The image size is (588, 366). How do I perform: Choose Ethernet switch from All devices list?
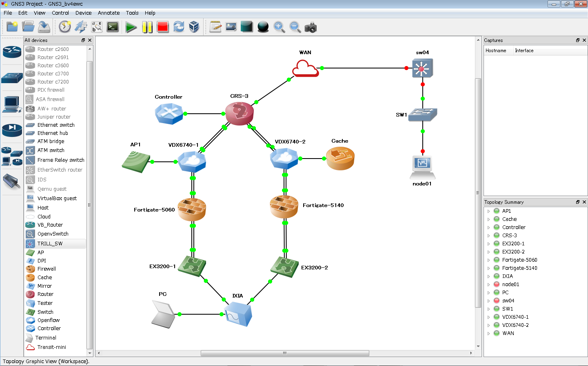click(x=56, y=125)
